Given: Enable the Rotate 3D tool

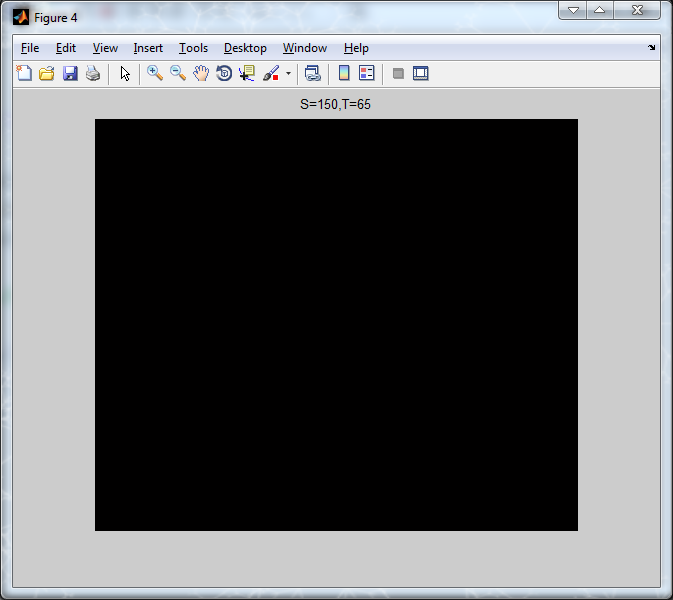Looking at the screenshot, I should [x=224, y=73].
